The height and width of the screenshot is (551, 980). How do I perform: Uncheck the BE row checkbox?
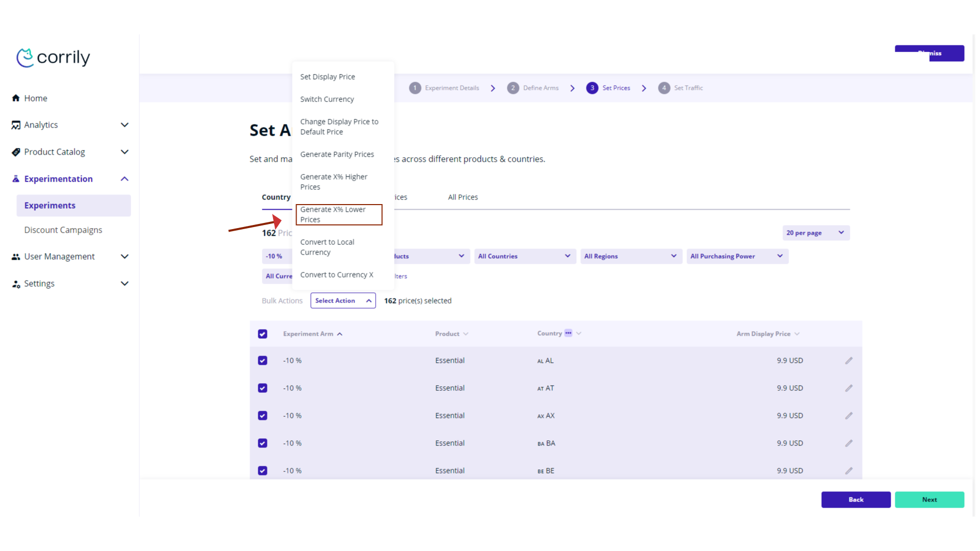pyautogui.click(x=262, y=471)
